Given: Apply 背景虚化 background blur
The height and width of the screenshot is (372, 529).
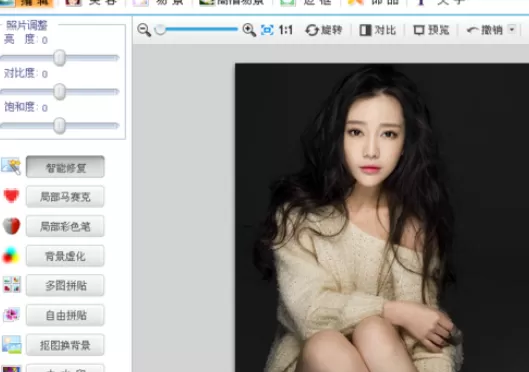Looking at the screenshot, I should [x=65, y=256].
